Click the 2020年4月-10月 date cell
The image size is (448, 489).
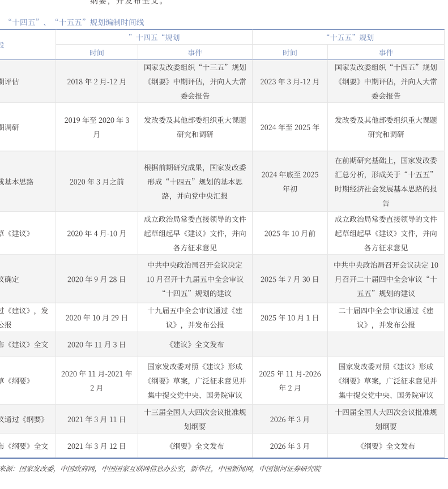pyautogui.click(x=96, y=233)
